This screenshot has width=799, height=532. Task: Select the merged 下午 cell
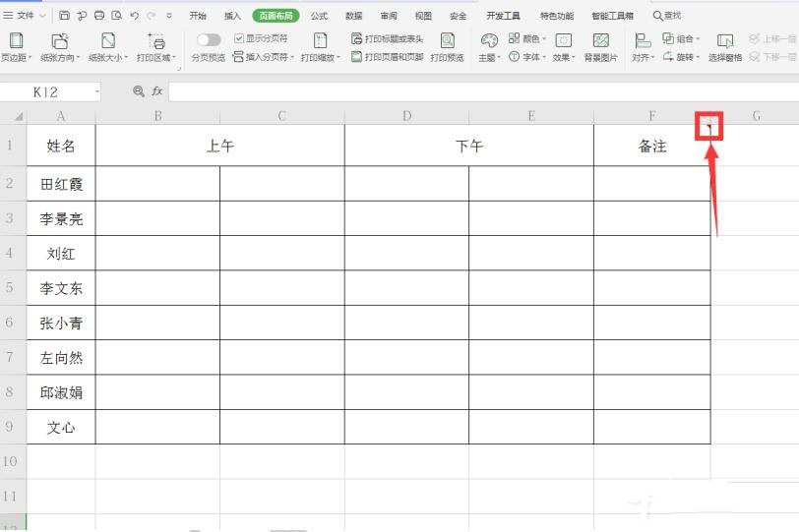(x=469, y=146)
